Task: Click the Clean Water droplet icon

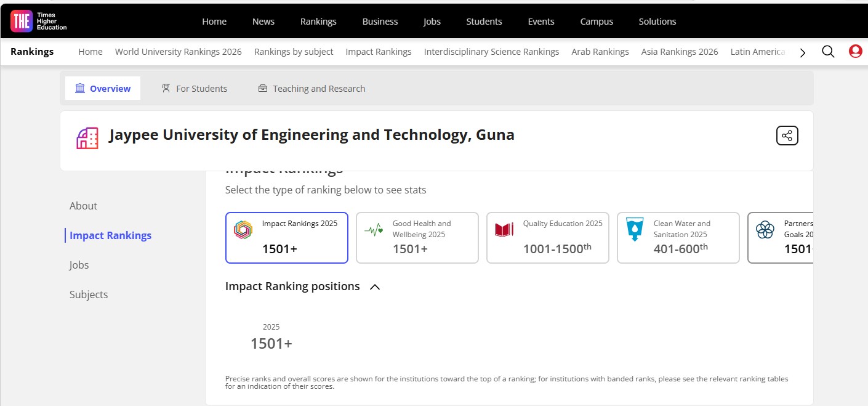Action: [634, 229]
